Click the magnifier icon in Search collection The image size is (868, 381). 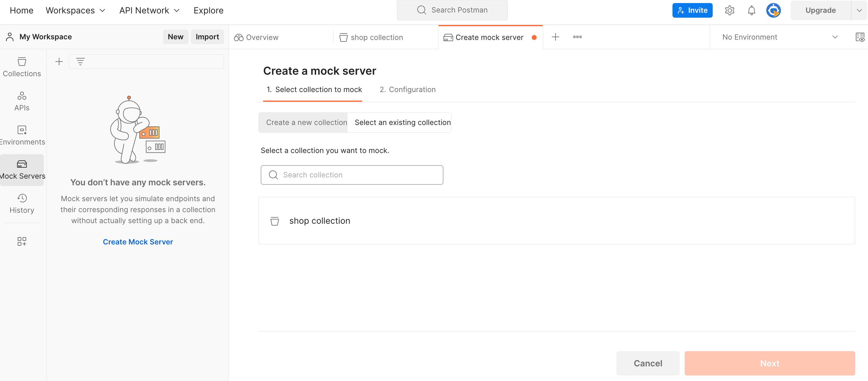click(x=273, y=175)
